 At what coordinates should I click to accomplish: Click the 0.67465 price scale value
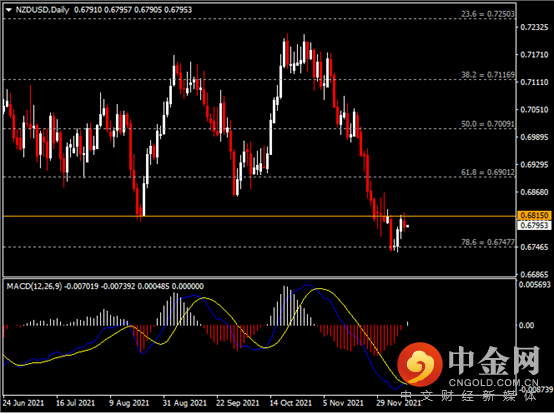(535, 247)
